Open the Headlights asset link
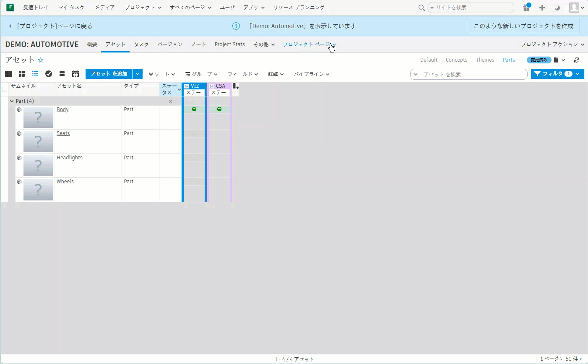Viewport: 588px width, 364px height. 70,158
